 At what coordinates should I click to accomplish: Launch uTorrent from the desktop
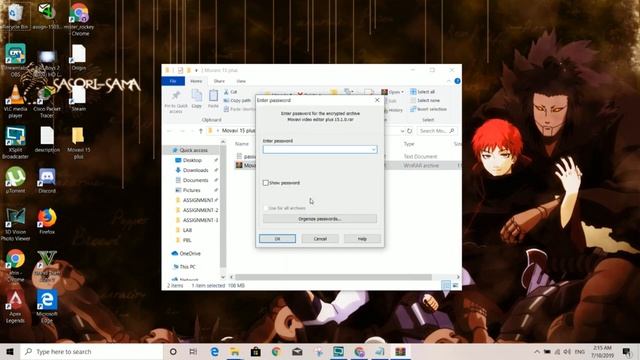pos(15,180)
